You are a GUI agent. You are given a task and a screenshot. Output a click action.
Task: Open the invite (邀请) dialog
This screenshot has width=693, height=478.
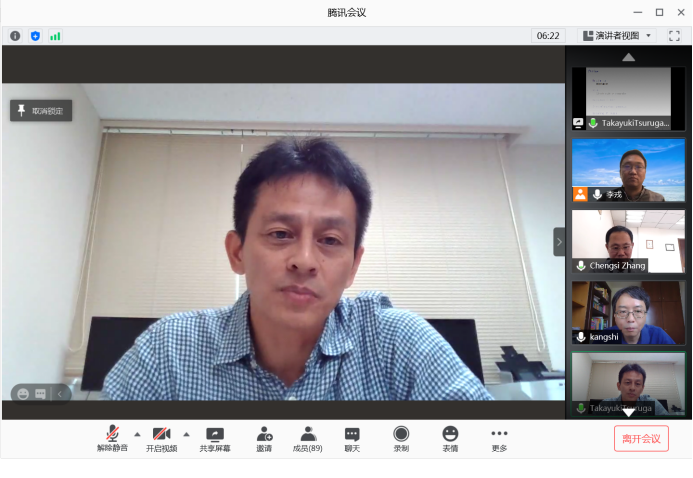(x=264, y=438)
